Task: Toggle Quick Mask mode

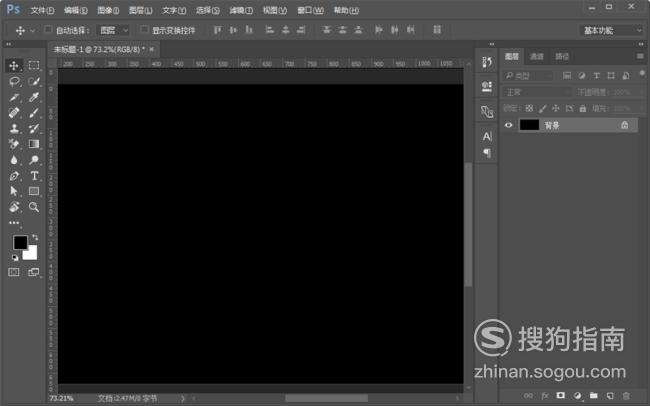Action: click(x=14, y=272)
